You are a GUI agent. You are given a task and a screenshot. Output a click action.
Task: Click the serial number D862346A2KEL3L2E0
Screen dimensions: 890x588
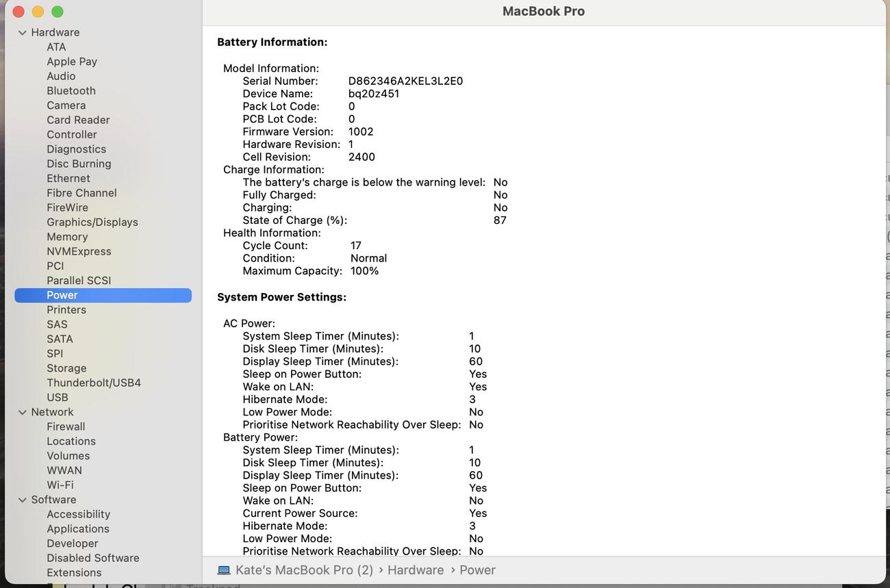(x=405, y=81)
